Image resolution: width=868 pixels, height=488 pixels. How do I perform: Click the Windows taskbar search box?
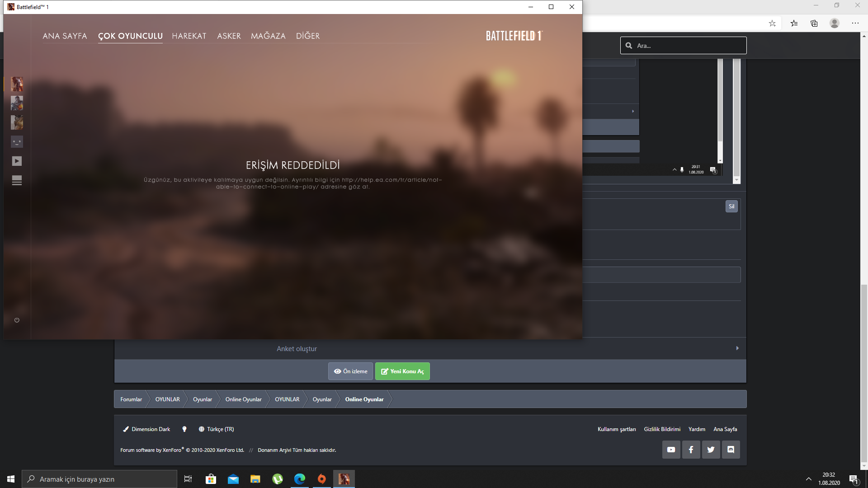pos(99,479)
